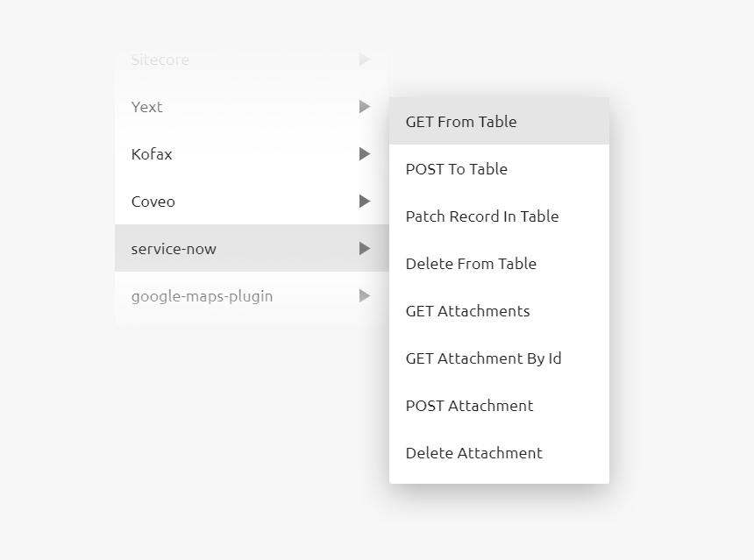Screen dimensions: 754x560
Task: Open the Yext menu entry
Action: (x=147, y=107)
